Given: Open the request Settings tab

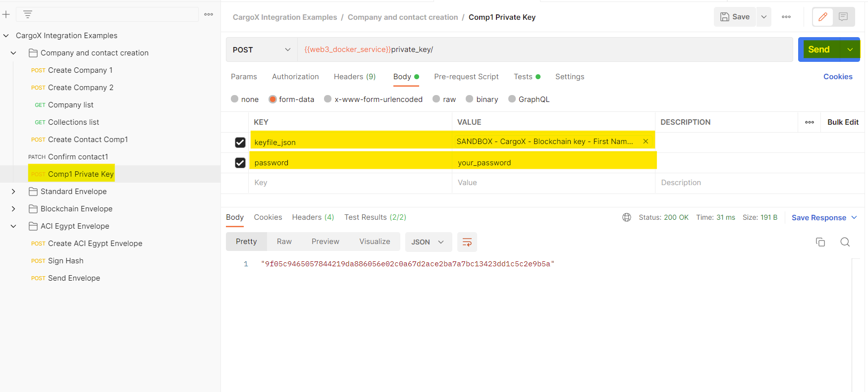Looking at the screenshot, I should point(570,77).
